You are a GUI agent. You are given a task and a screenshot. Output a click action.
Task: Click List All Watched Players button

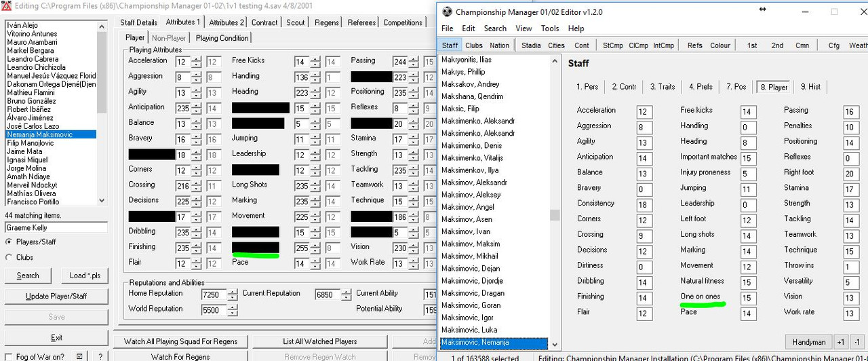click(320, 341)
